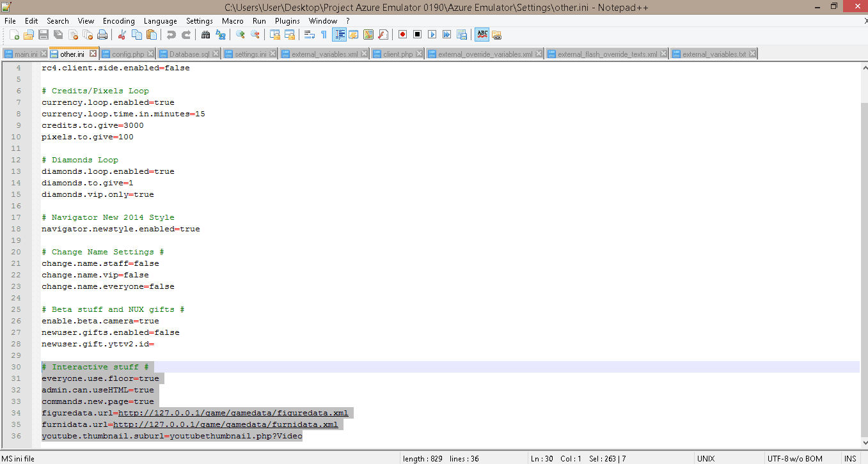This screenshot has height=464, width=868.
Task: Open the Function List panel icon
Action: click(x=383, y=35)
